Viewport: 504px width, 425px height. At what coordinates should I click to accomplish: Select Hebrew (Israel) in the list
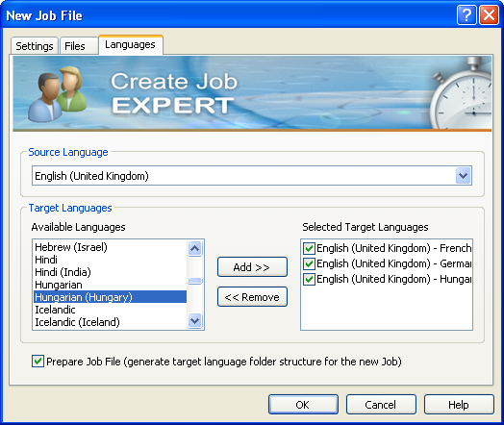(71, 247)
